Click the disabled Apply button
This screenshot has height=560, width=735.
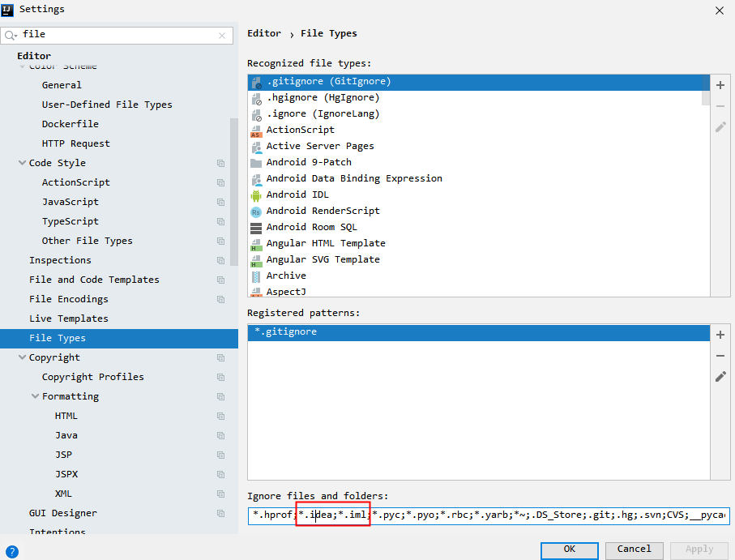[699, 549]
